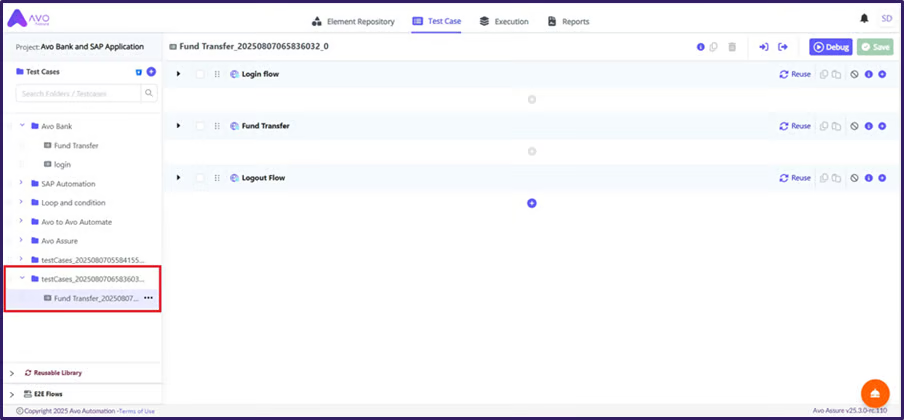Click the Search Folders / Testcases field
The width and height of the screenshot is (904, 420).
click(x=78, y=93)
